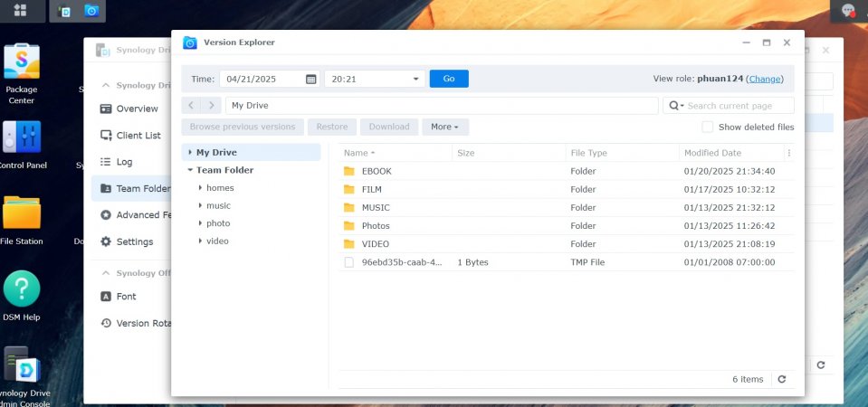Expand the My Drive tree node
Viewport: 868px width, 407px height.
tap(190, 153)
